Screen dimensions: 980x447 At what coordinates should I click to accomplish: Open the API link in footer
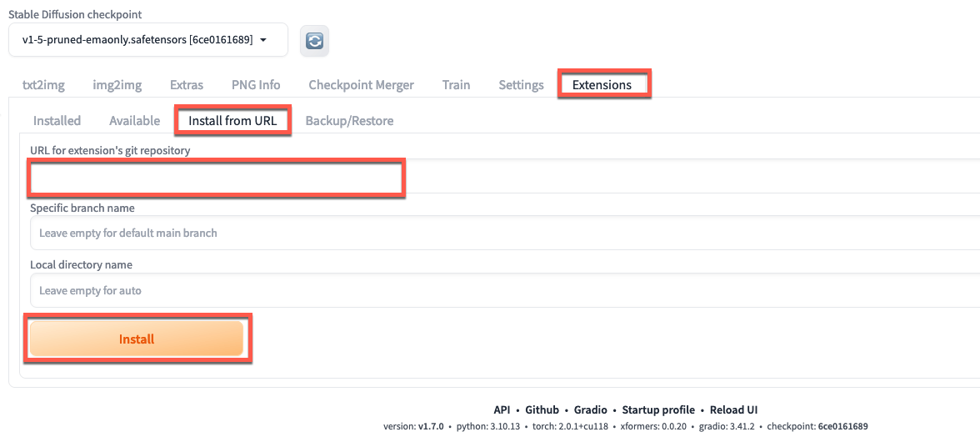pos(502,410)
